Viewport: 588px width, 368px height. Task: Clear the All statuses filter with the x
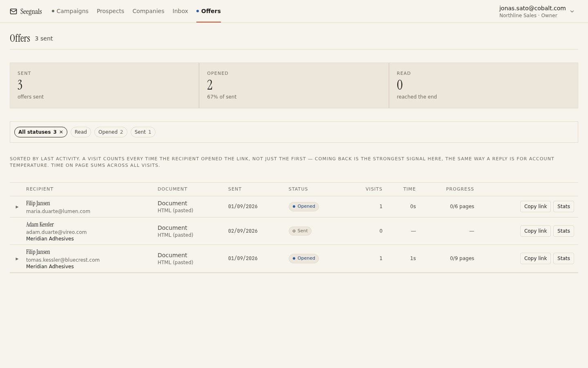[x=61, y=132]
